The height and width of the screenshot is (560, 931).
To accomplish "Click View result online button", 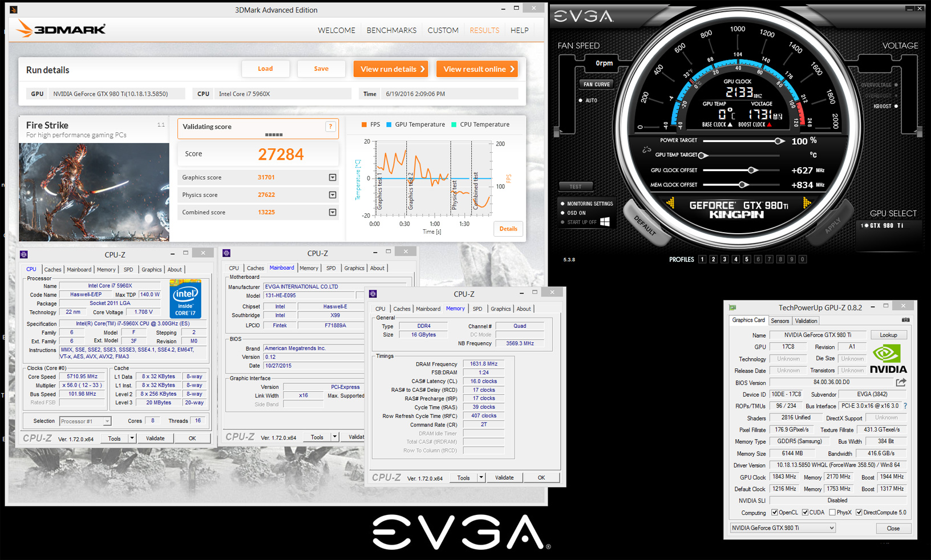I will (x=477, y=69).
